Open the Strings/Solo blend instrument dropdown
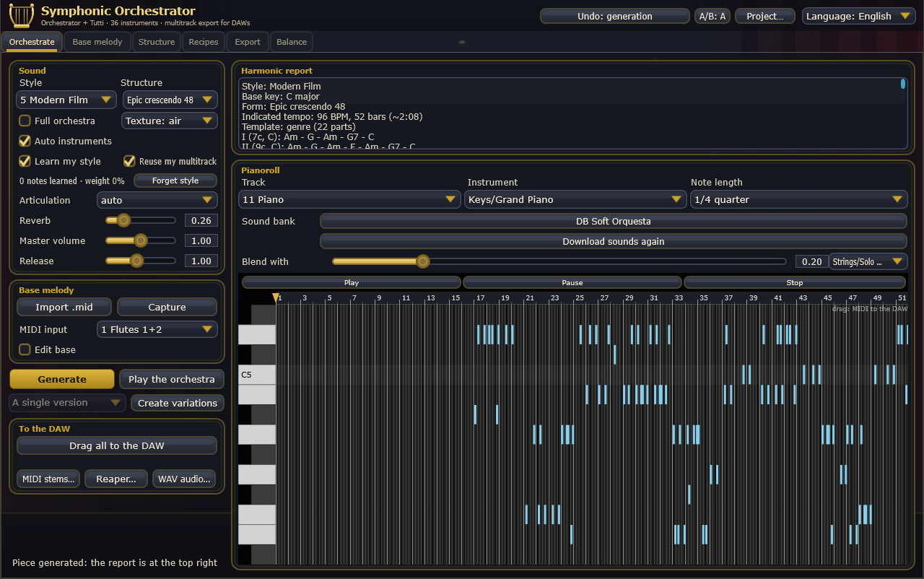Image resolution: width=924 pixels, height=579 pixels. pos(868,261)
